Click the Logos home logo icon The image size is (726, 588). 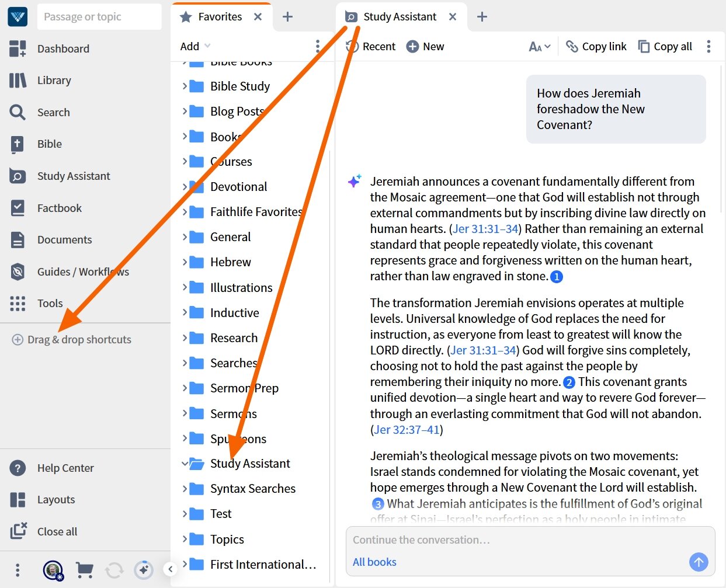click(18, 16)
